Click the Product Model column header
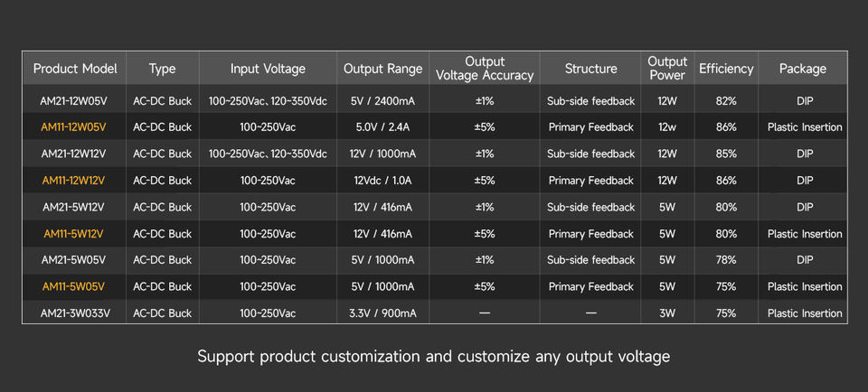868x392 pixels. pos(75,69)
